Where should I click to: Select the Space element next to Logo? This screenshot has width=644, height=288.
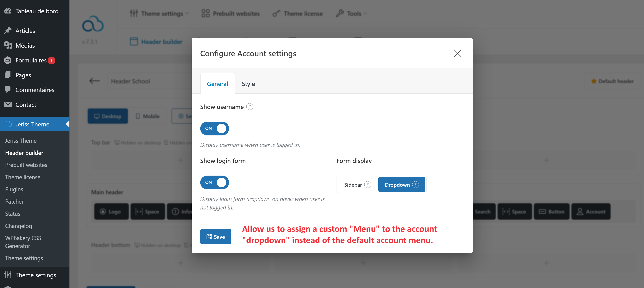point(148,212)
